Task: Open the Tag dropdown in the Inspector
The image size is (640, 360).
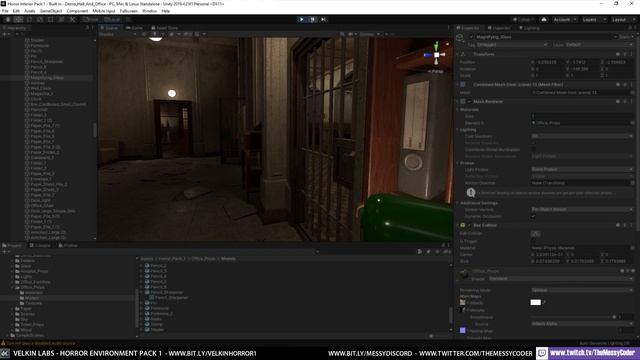Action: click(x=512, y=44)
